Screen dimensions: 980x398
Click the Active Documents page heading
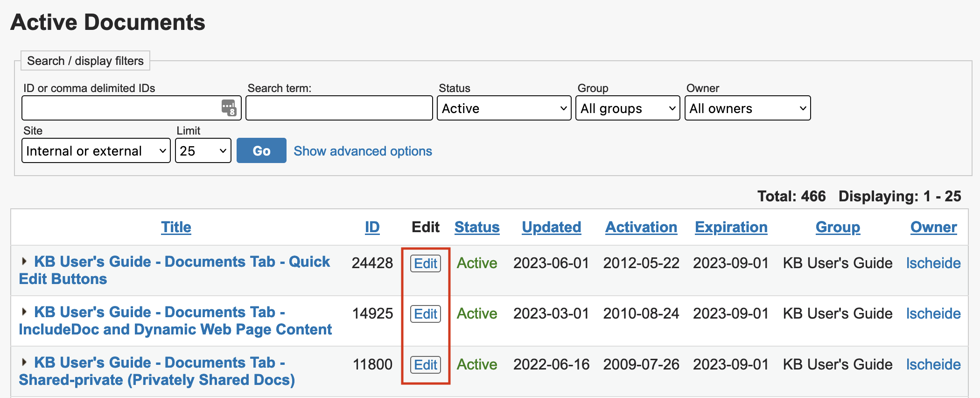108,22
